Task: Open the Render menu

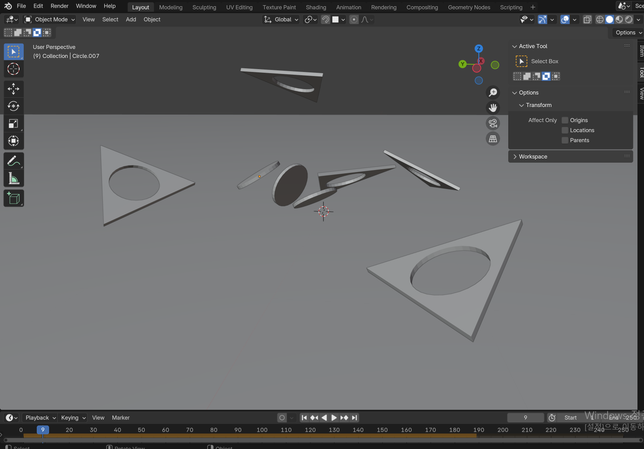Action: pos(60,6)
